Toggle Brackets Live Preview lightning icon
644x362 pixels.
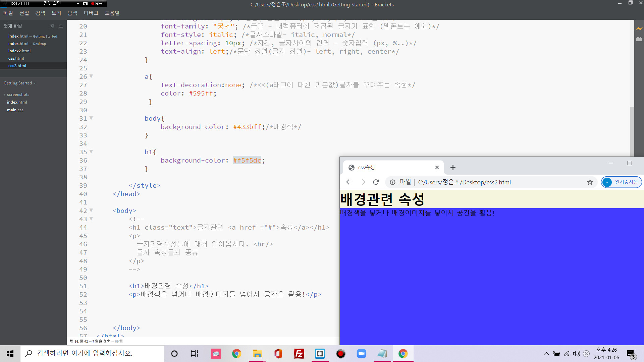click(639, 29)
